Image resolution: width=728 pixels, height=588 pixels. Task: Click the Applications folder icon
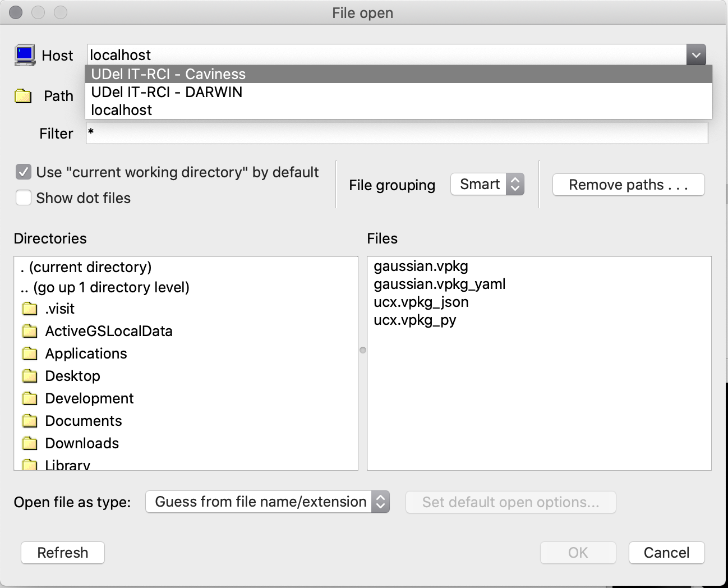tap(30, 353)
